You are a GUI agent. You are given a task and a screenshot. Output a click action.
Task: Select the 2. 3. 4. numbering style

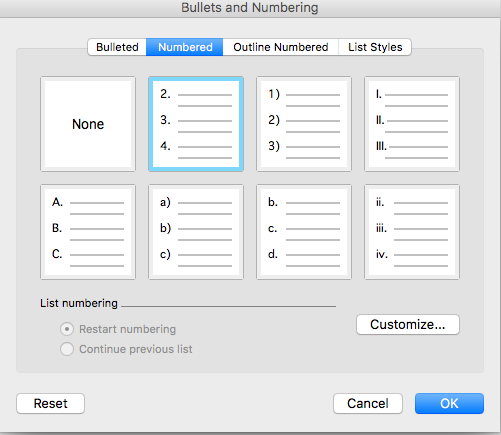coord(196,124)
